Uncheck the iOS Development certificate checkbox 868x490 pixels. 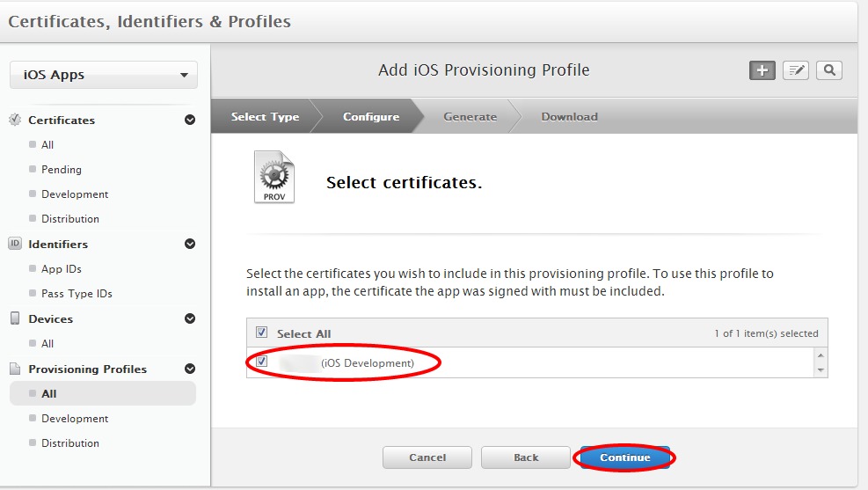coord(261,362)
